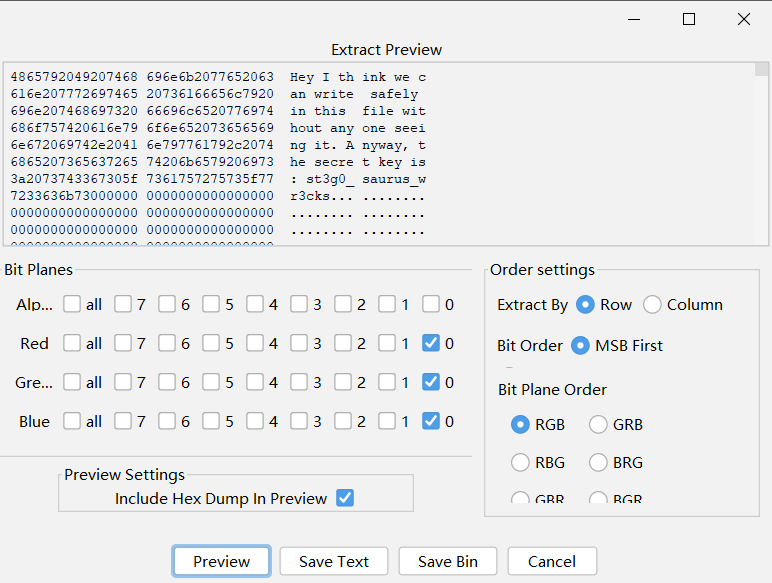Select BRG bit plane order
Screen dimensions: 772x583
point(598,462)
